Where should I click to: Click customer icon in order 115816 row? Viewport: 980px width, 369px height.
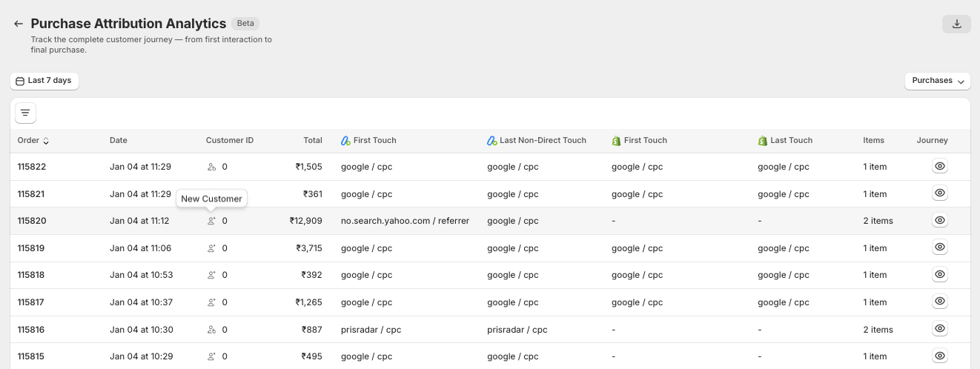click(x=211, y=330)
